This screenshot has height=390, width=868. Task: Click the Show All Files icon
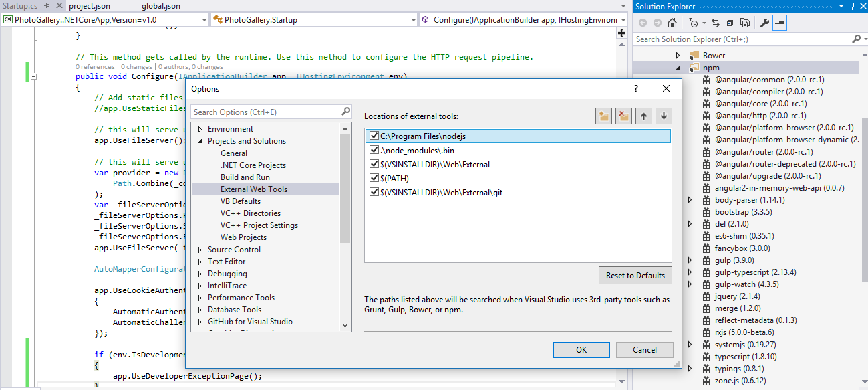point(744,23)
